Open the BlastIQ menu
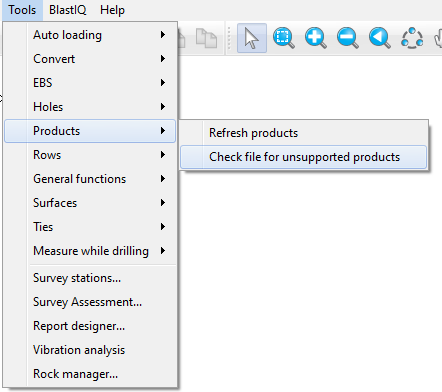 coord(68,10)
